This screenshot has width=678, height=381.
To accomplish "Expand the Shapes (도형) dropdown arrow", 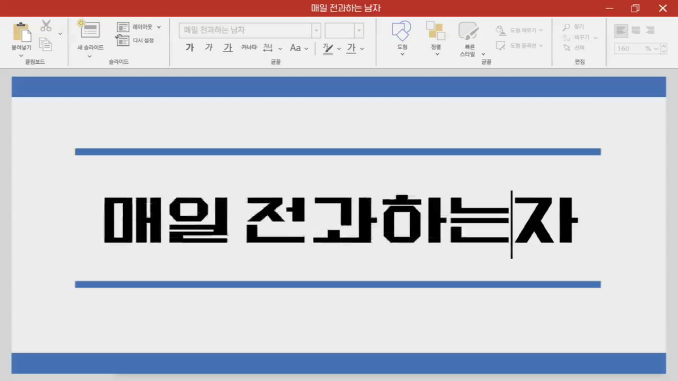I will pos(402,54).
